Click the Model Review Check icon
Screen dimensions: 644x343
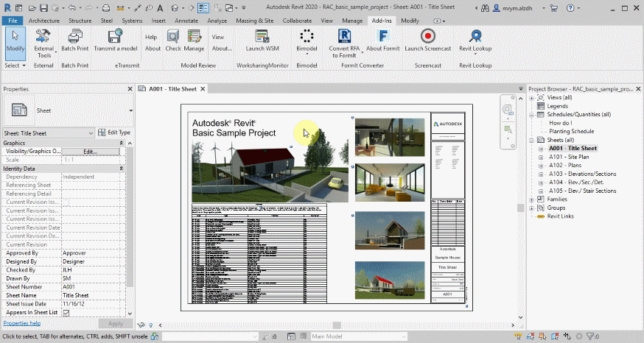point(173,37)
